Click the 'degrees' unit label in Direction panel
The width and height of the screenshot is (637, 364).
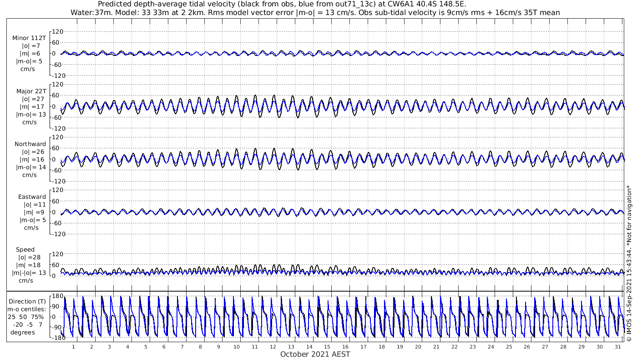click(x=23, y=332)
